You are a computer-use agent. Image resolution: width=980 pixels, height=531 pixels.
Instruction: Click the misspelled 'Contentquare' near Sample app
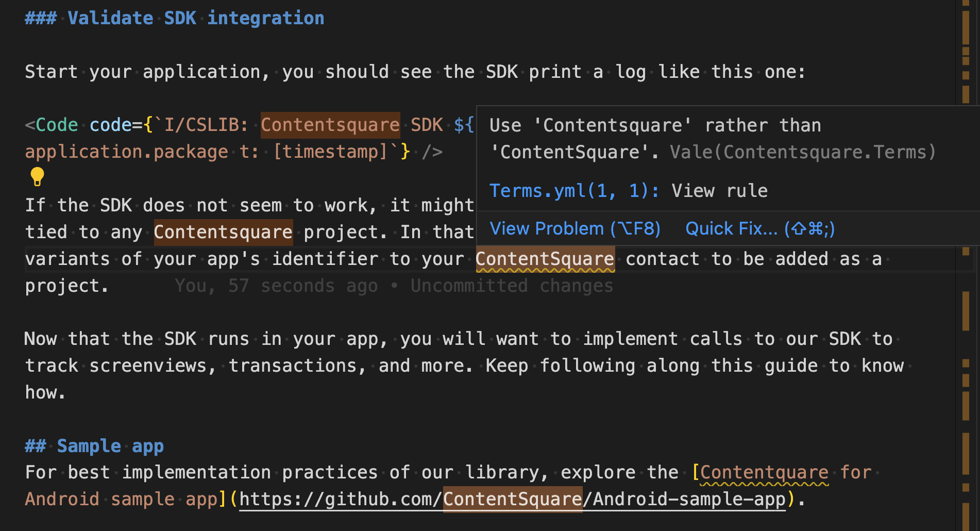(764, 472)
